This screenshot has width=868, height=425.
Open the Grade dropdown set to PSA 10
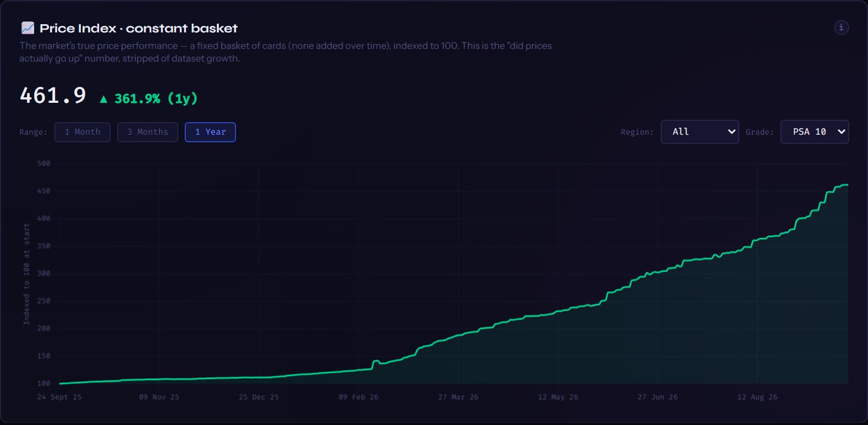pos(815,132)
